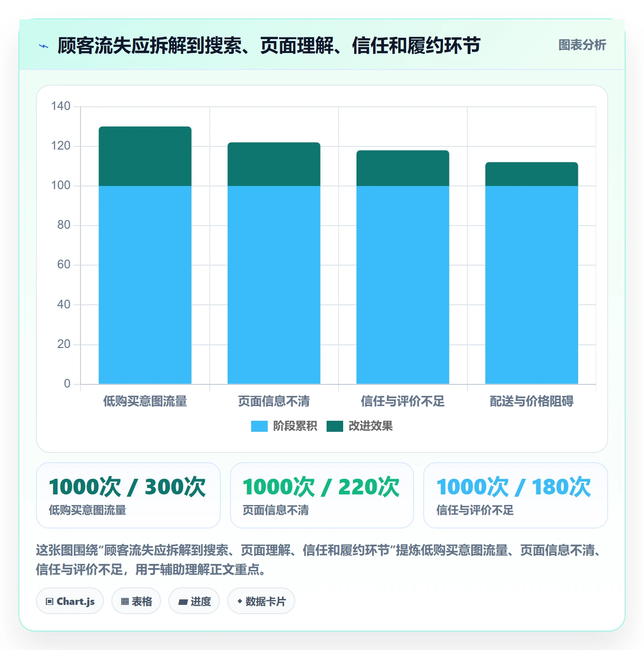Click the 140 y-axis tick label
644x650 pixels.
pyautogui.click(x=61, y=106)
